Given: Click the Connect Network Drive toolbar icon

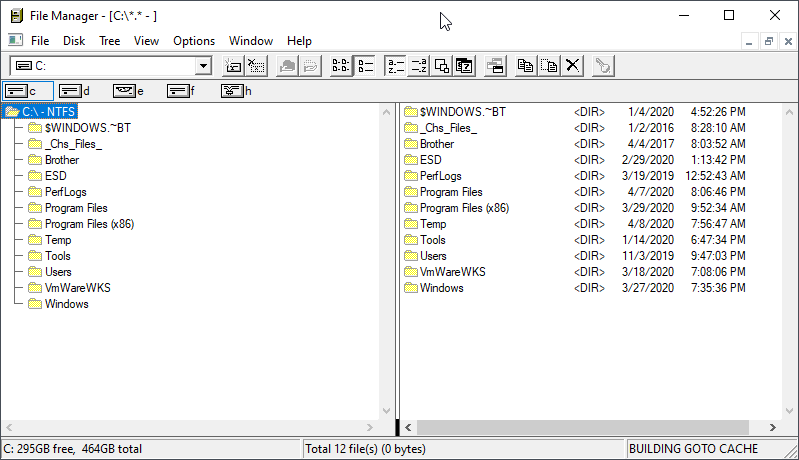Looking at the screenshot, I should [233, 66].
